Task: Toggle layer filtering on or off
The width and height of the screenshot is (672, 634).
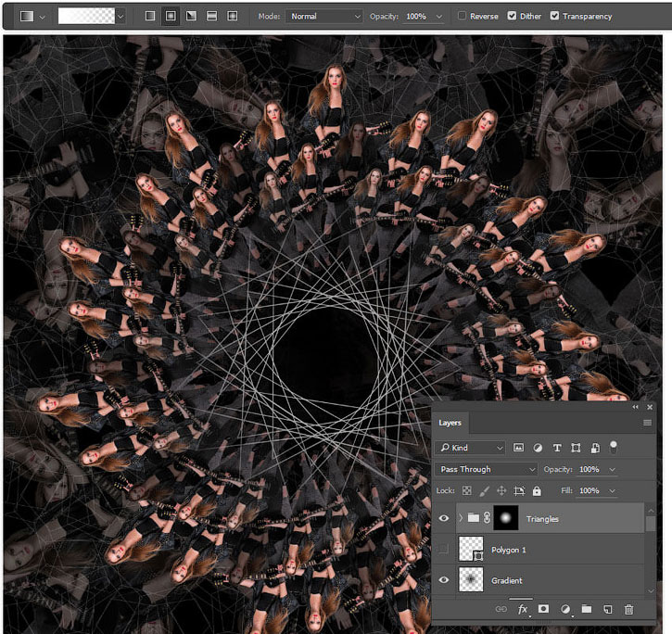Action: tap(614, 447)
